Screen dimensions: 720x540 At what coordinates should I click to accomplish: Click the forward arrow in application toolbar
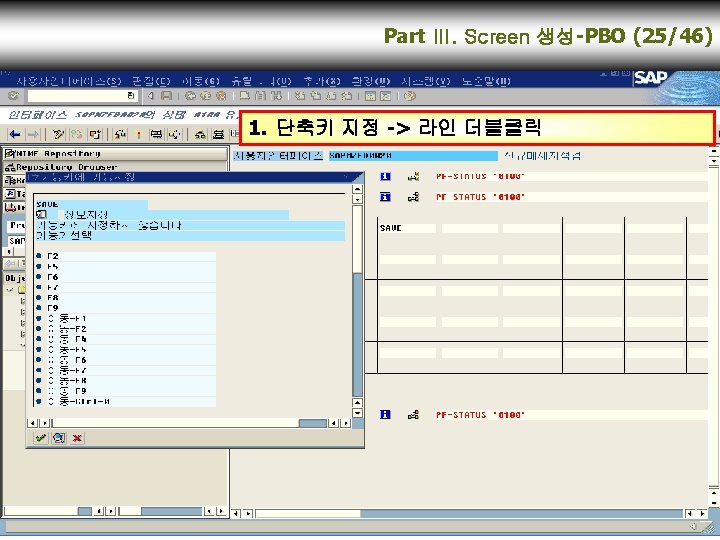click(34, 135)
